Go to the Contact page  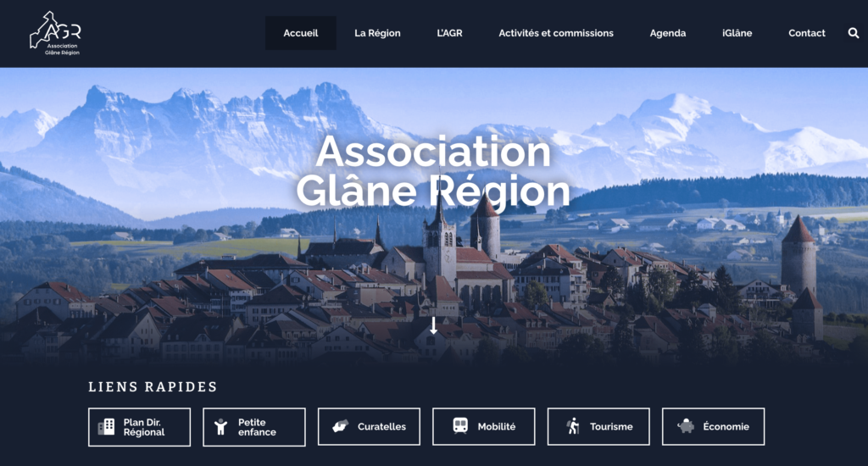(x=807, y=33)
